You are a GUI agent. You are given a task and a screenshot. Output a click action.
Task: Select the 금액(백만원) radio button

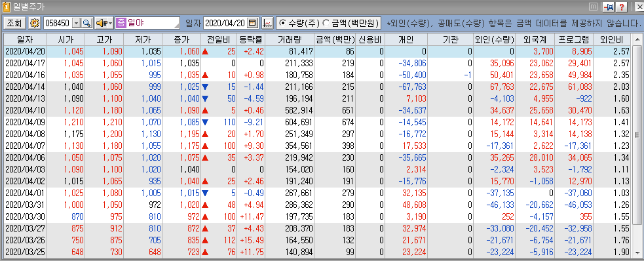pyautogui.click(x=326, y=23)
